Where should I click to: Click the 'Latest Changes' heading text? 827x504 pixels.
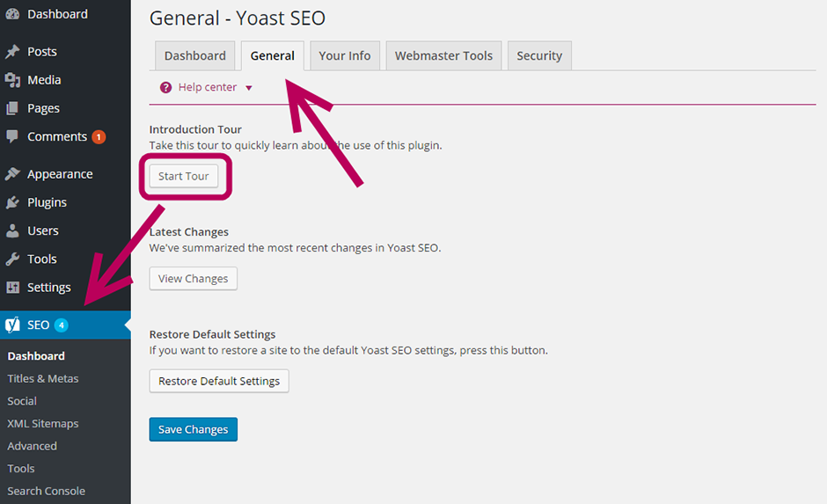[189, 232]
